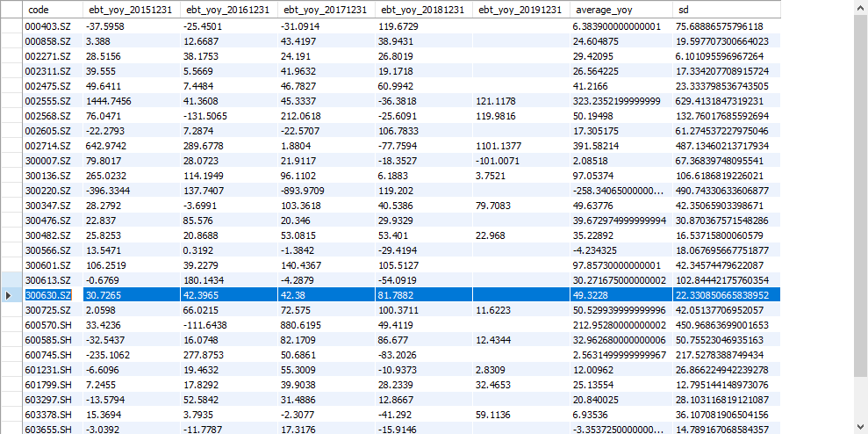The image size is (868, 434).
Task: Click the -101.0071 value cell
Action: pyautogui.click(x=521, y=161)
